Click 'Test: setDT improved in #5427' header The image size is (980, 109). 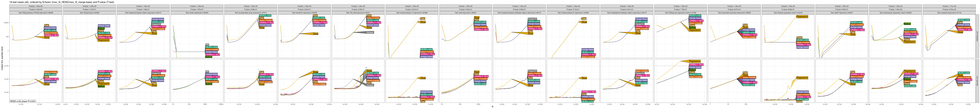(842, 13)
